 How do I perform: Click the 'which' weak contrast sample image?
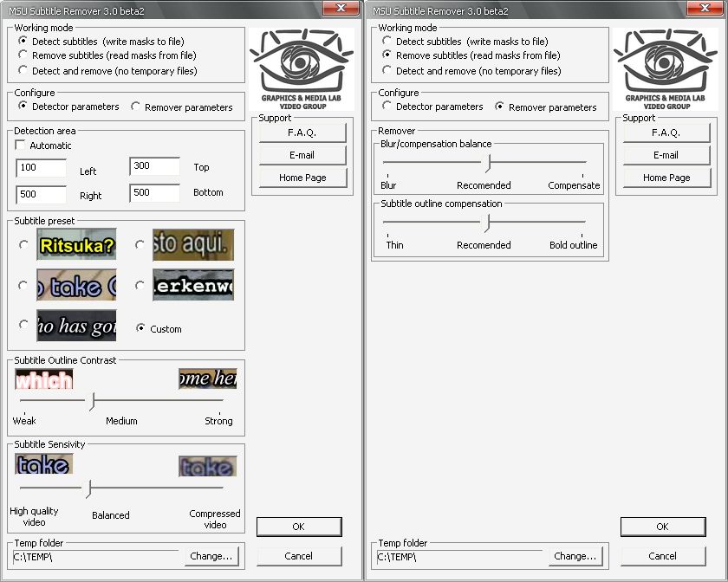click(x=44, y=379)
